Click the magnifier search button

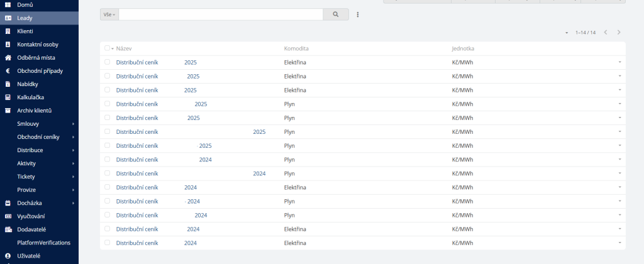click(335, 14)
